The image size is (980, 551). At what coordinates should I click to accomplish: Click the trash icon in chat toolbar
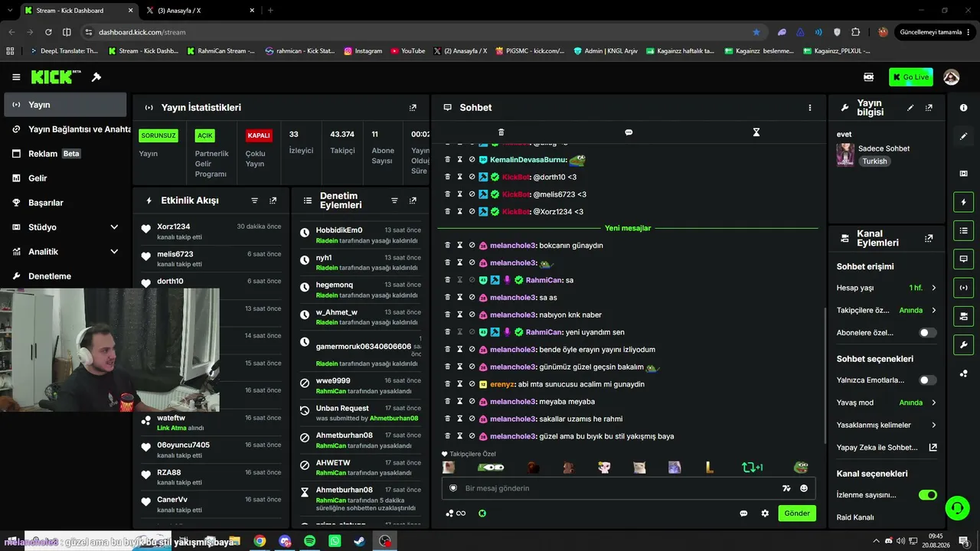[501, 132]
